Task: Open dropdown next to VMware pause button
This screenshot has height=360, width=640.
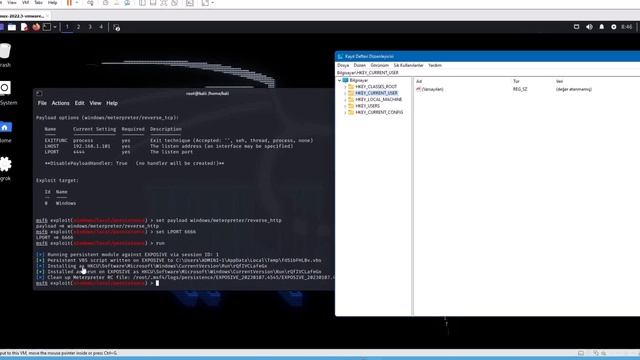Action: [x=77, y=3]
